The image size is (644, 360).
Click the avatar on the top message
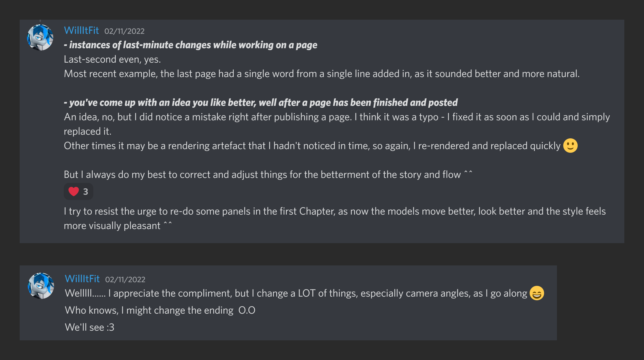[x=40, y=37]
